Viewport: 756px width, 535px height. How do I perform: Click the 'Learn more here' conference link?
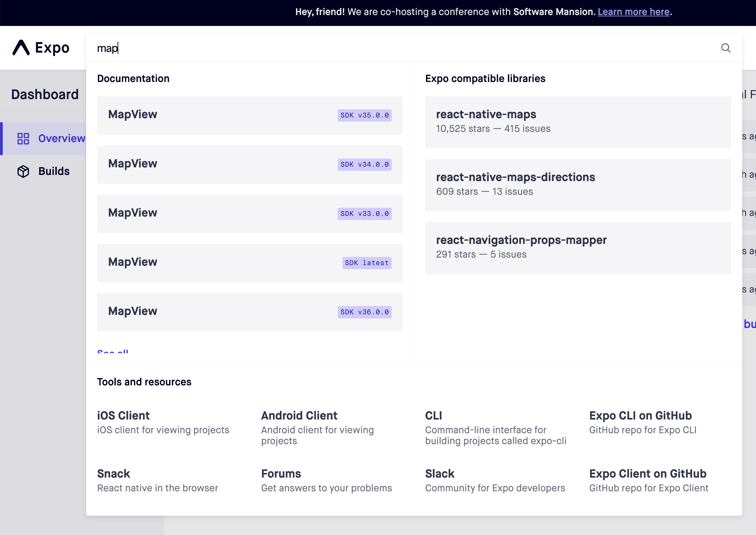pyautogui.click(x=633, y=12)
